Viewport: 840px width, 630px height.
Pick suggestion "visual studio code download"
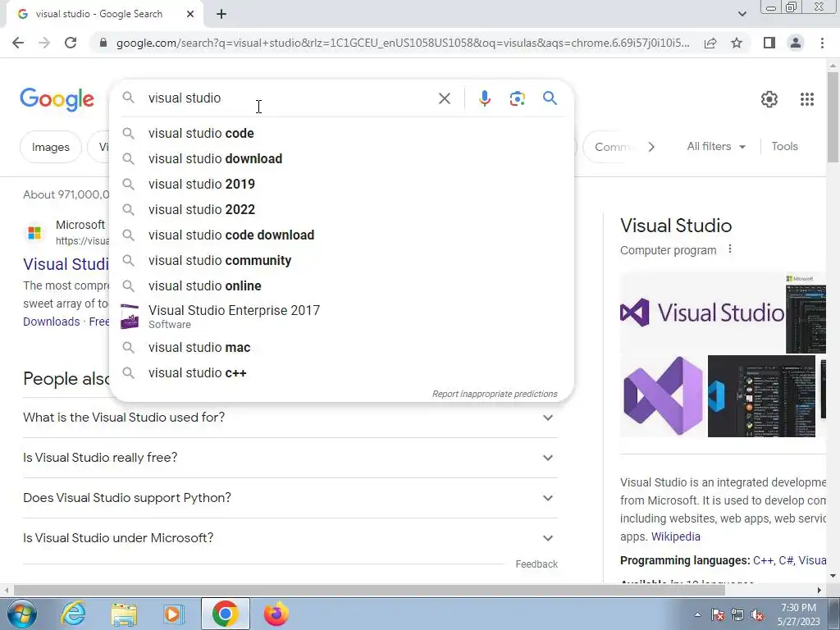click(341, 235)
